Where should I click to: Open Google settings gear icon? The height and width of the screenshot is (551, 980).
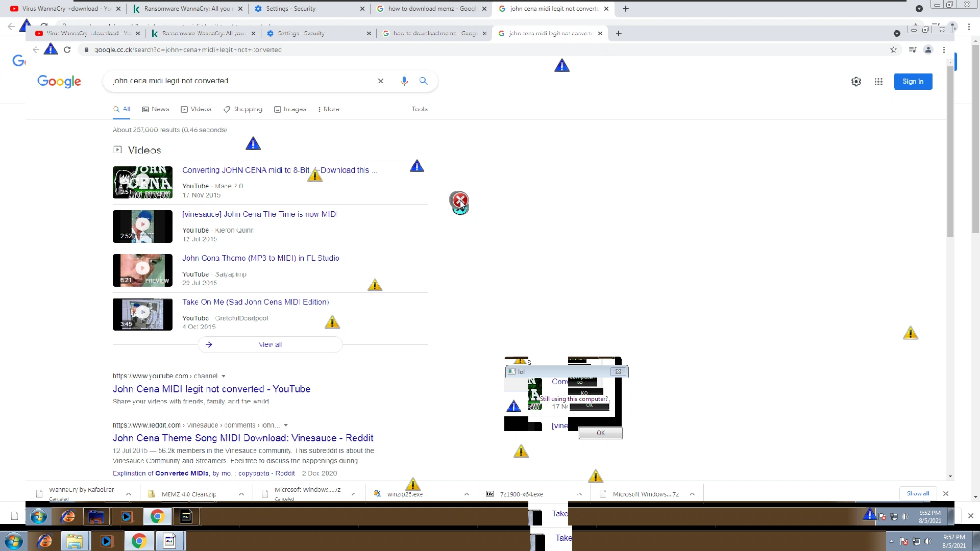856,82
